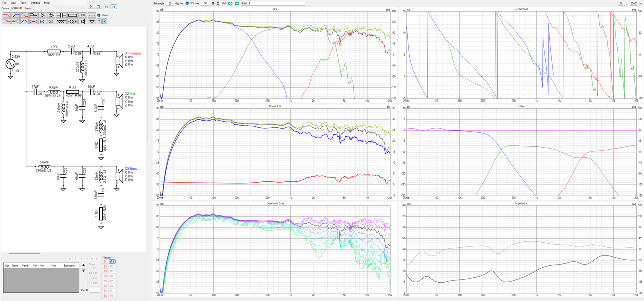Add overlay with green plus button

pos(230,3)
